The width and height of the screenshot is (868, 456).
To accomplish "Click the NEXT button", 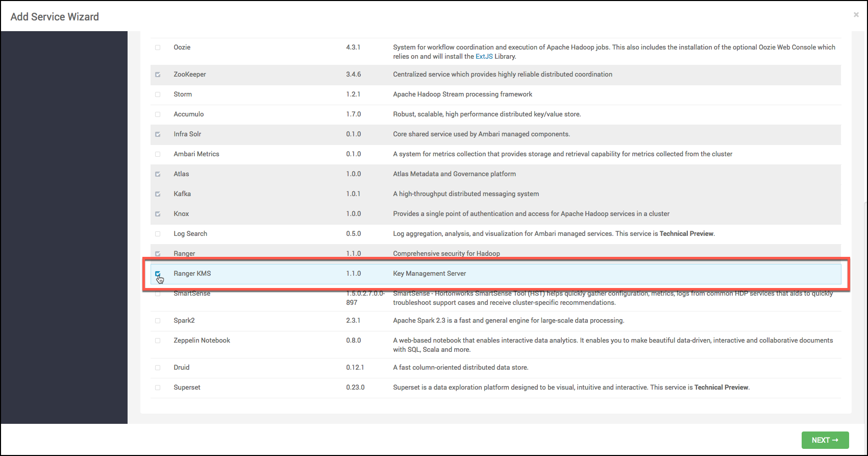I will (x=825, y=440).
